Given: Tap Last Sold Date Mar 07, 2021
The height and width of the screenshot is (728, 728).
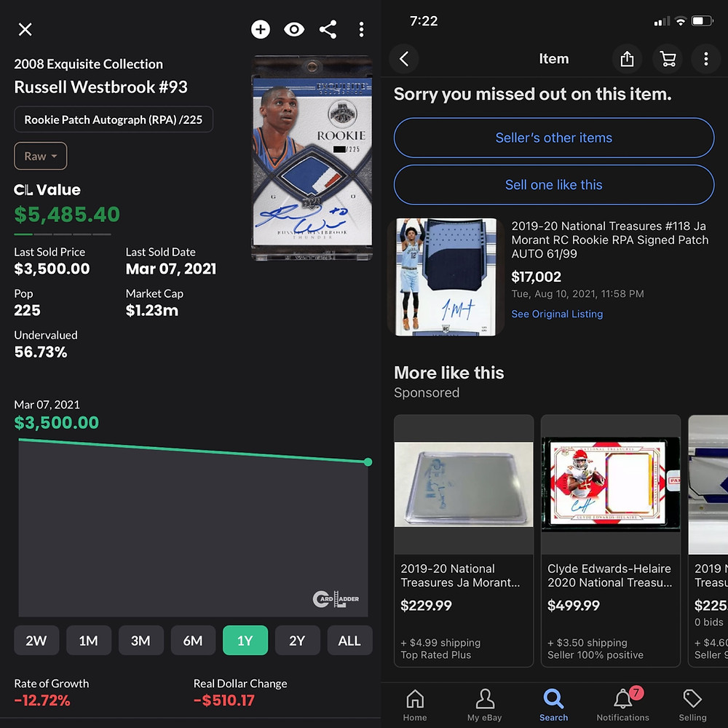Looking at the screenshot, I should click(x=171, y=269).
